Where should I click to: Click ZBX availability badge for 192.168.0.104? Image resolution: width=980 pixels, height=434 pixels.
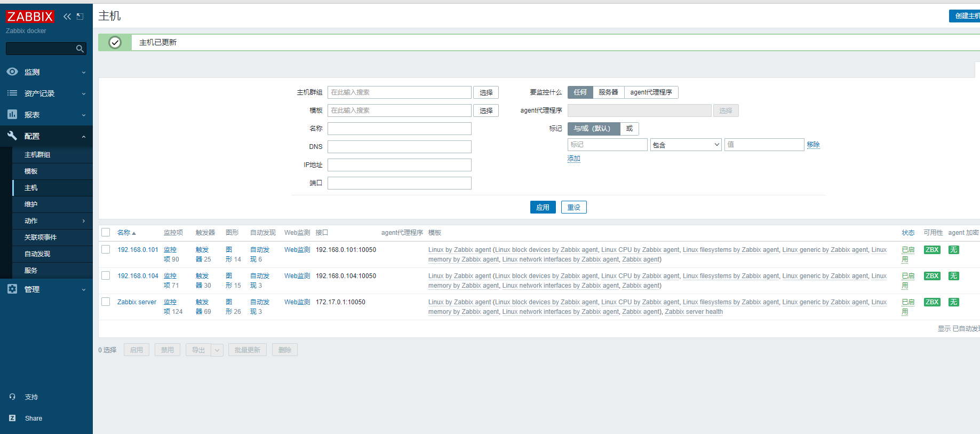tap(932, 276)
